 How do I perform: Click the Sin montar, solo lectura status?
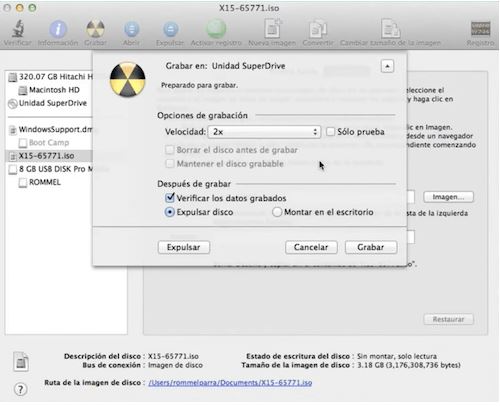397,356
